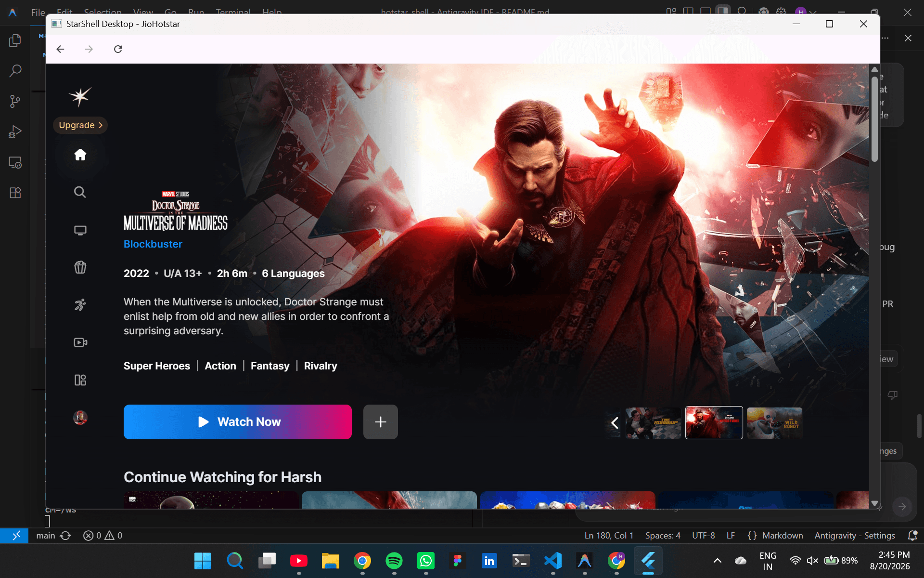Click the page scrollbar thumb in StarShell
This screenshot has width=924, height=578.
pyautogui.click(x=874, y=119)
